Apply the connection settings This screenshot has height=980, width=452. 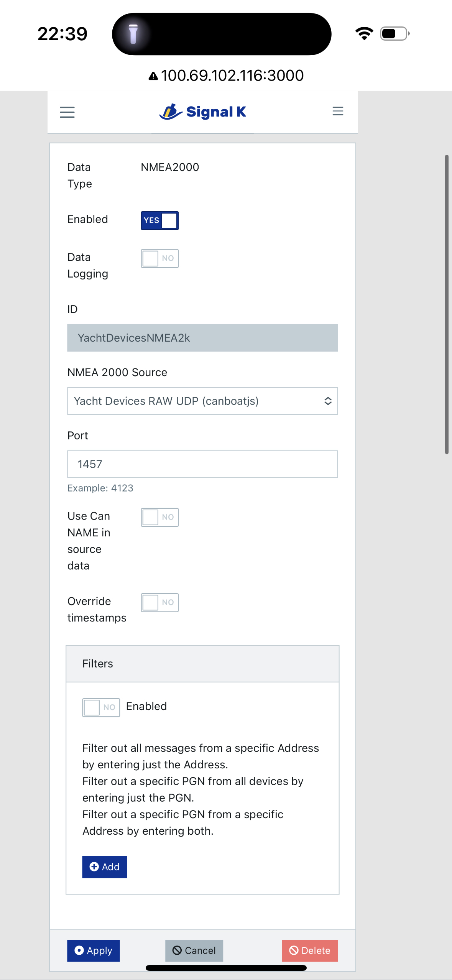point(94,950)
